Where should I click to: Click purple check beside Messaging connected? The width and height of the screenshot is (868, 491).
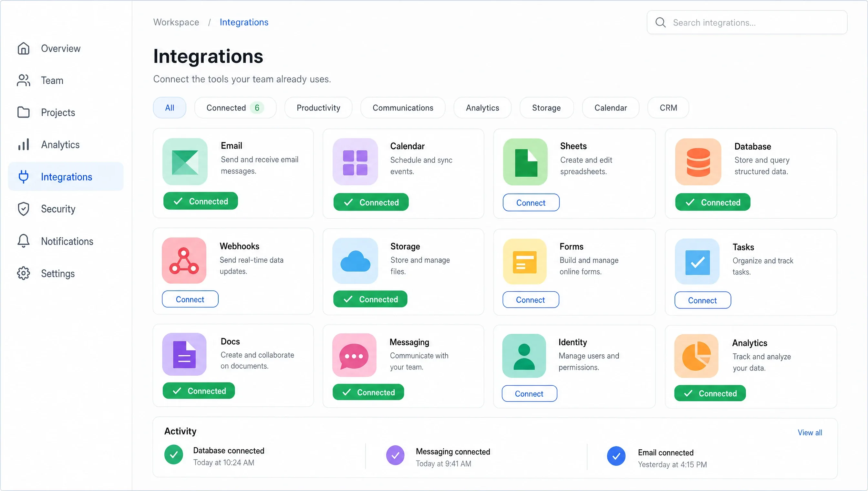(x=395, y=455)
